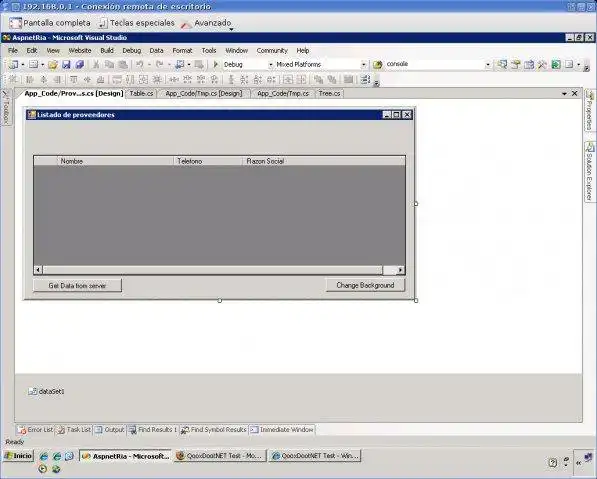The width and height of the screenshot is (597, 479).
Task: Click the Save All icon
Action: (x=80, y=65)
